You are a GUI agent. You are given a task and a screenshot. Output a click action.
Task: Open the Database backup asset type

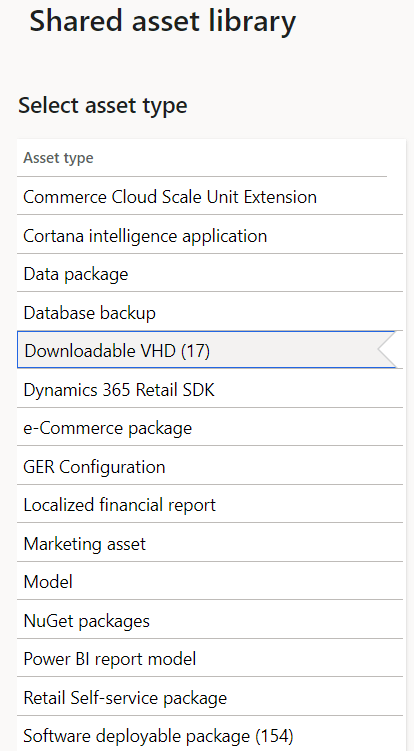coord(210,313)
